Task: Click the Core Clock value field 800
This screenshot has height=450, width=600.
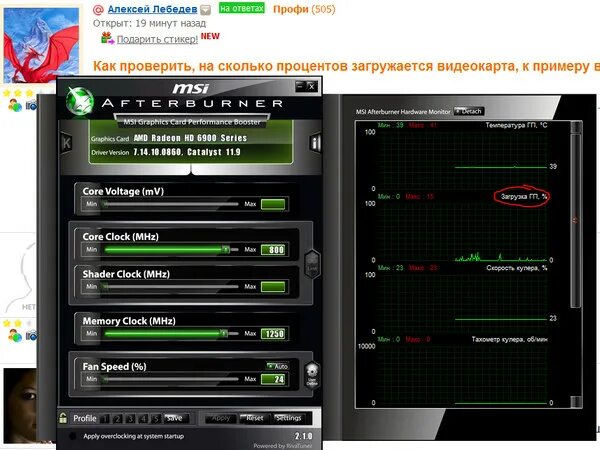Action: point(273,250)
